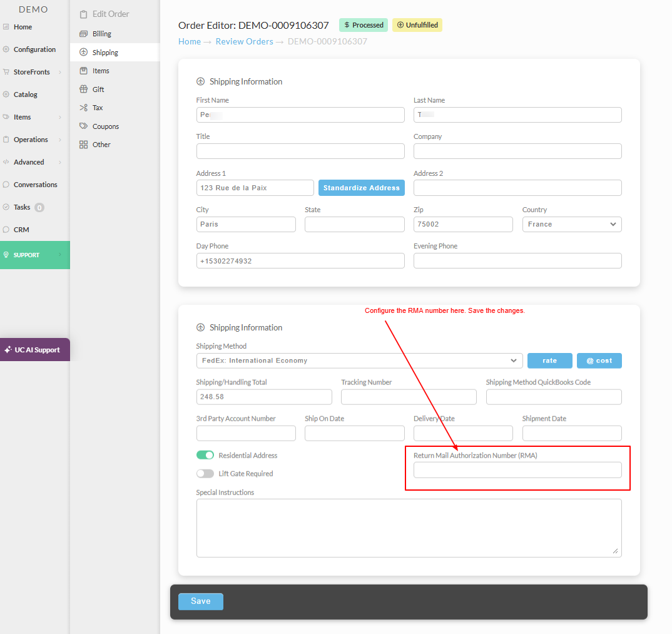Click the Catalog sidebar icon
The image size is (672, 634).
(6, 95)
